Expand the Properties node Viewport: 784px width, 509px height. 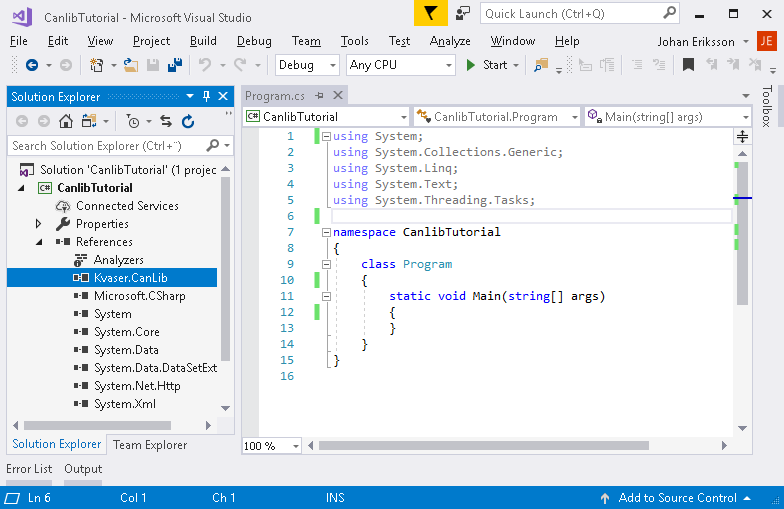[x=38, y=224]
